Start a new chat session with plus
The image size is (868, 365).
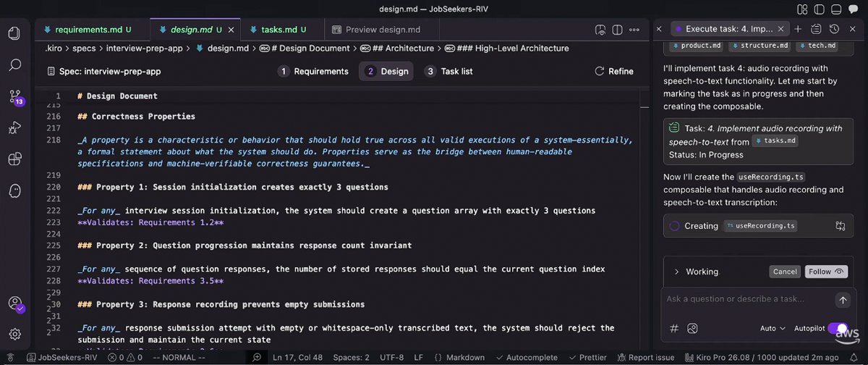[x=798, y=29]
